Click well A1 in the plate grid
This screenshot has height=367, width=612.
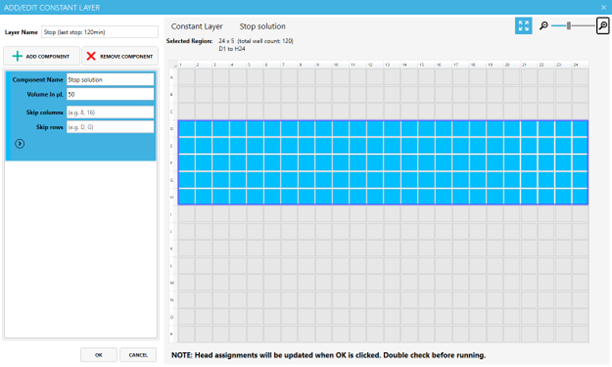(x=187, y=77)
